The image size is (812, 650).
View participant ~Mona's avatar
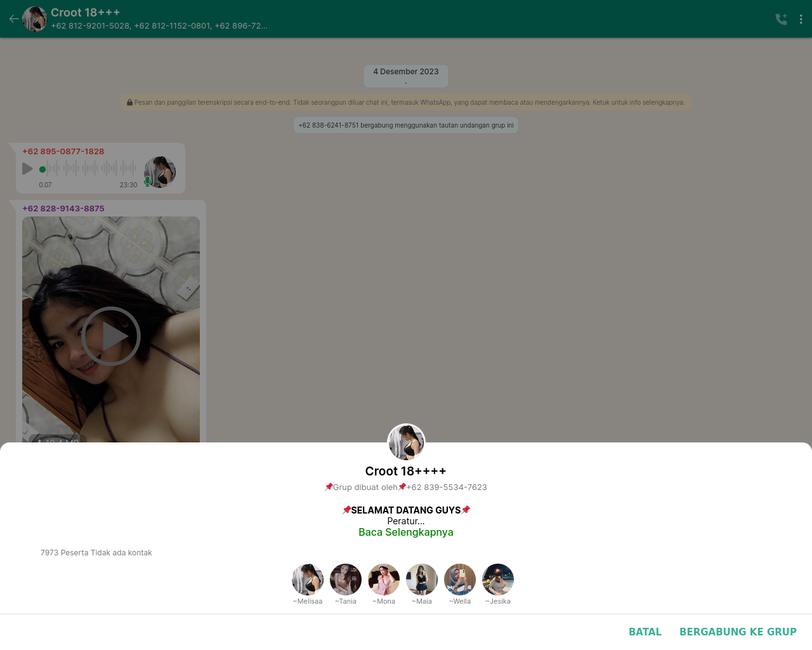tap(384, 580)
